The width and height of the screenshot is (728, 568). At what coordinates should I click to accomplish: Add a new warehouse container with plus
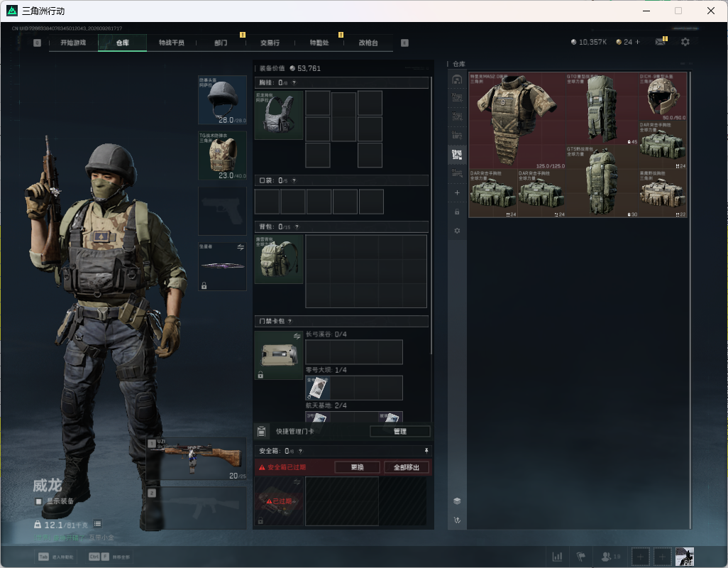(457, 192)
